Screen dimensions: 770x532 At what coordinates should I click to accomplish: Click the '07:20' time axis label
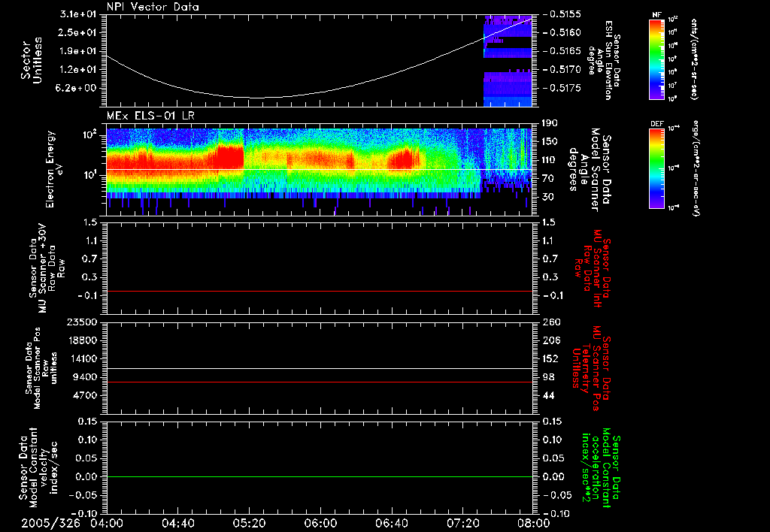463,523
